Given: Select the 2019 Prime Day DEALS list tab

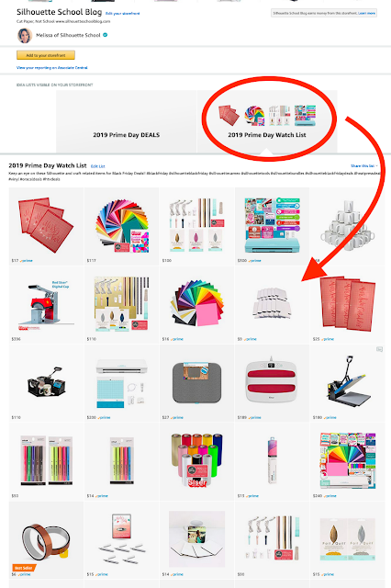Looking at the screenshot, I should (x=127, y=121).
